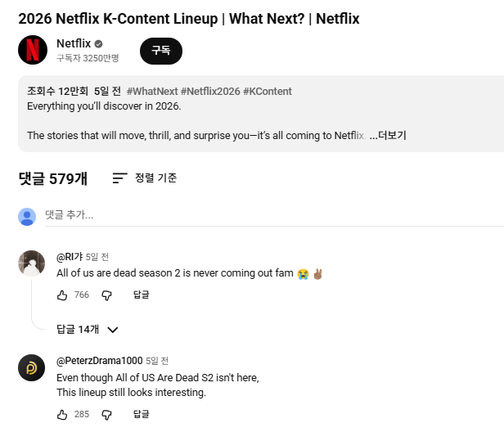Dislike the @PeterzDrama1000 comment
The height and width of the screenshot is (432, 504).
[106, 415]
